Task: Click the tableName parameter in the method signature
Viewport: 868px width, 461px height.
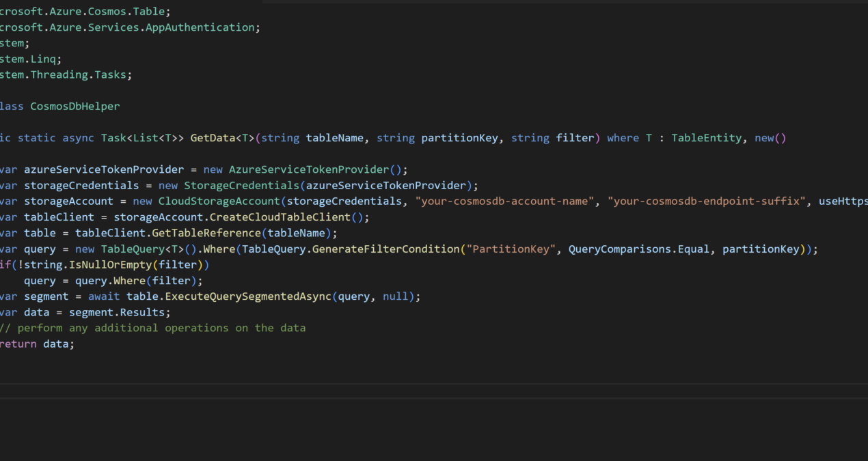Action: tap(335, 138)
